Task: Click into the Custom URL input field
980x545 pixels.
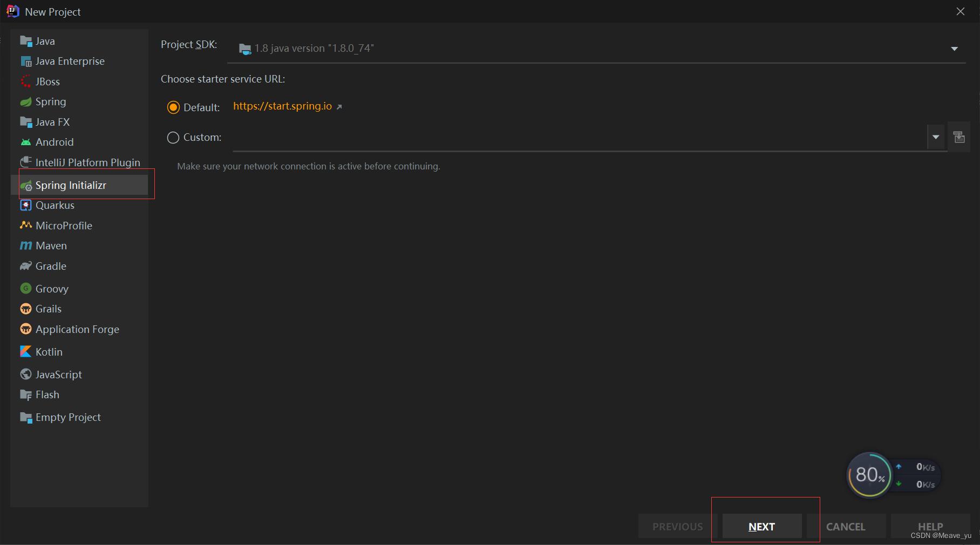Action: [x=580, y=138]
